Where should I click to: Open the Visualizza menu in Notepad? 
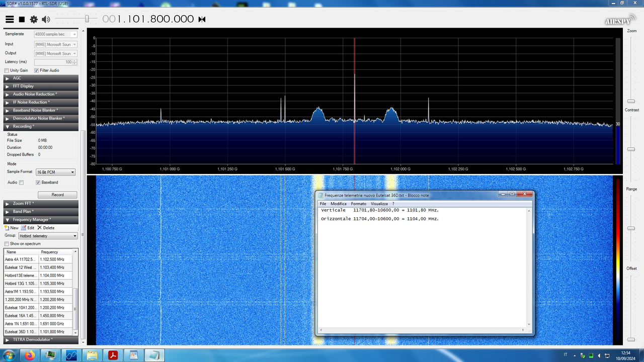[x=379, y=203]
